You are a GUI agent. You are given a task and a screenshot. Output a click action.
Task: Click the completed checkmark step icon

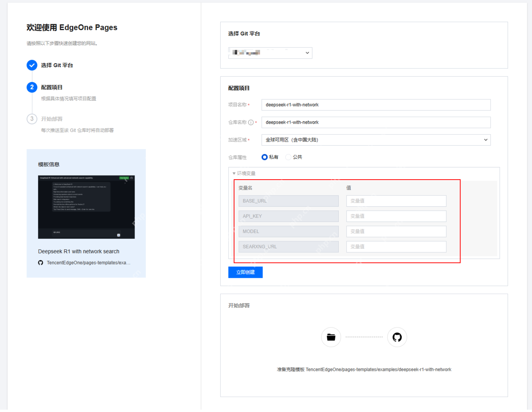32,65
